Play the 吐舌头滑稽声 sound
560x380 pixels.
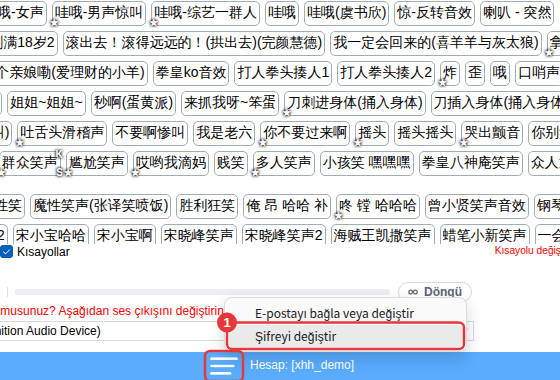coord(62,133)
